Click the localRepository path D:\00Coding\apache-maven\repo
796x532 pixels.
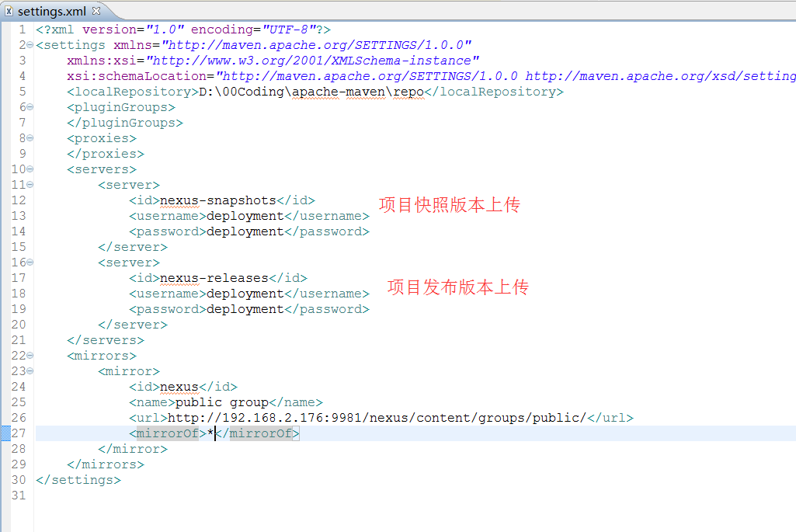(311, 92)
